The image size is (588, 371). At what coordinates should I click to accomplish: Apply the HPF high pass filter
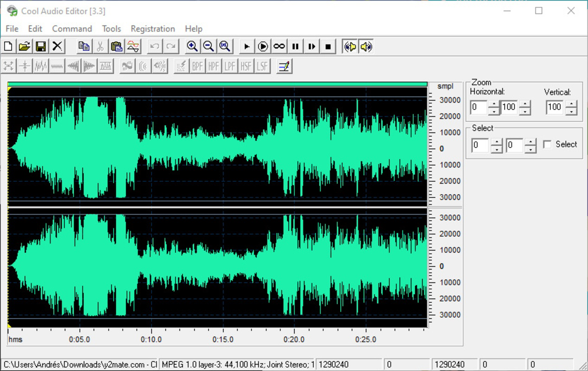(214, 66)
